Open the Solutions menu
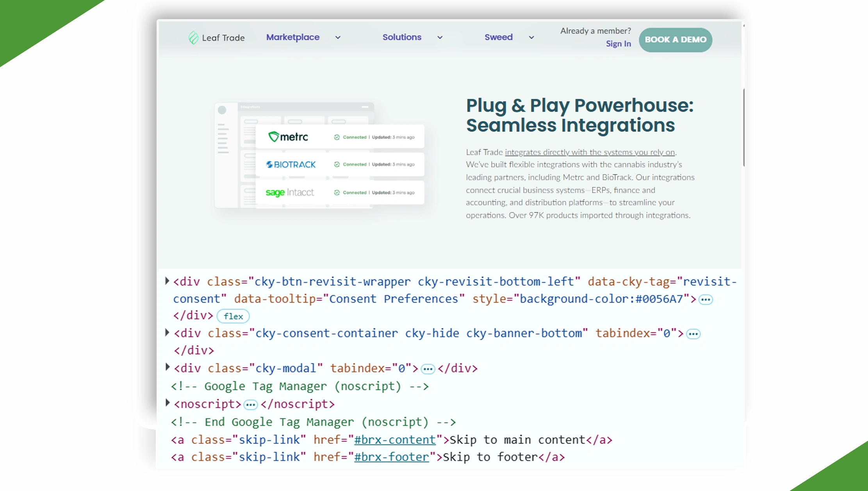Screen dimensions: 868x491 click(x=402, y=37)
